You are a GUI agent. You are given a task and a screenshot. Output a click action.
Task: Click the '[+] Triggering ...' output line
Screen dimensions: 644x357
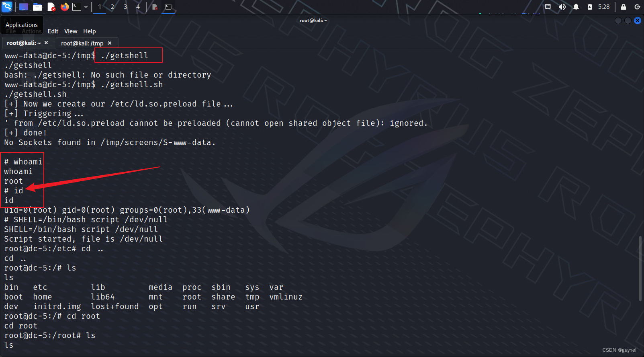pyautogui.click(x=44, y=113)
